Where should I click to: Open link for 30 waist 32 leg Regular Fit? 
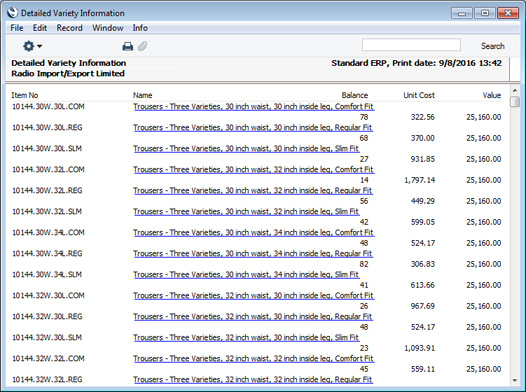[x=253, y=190]
